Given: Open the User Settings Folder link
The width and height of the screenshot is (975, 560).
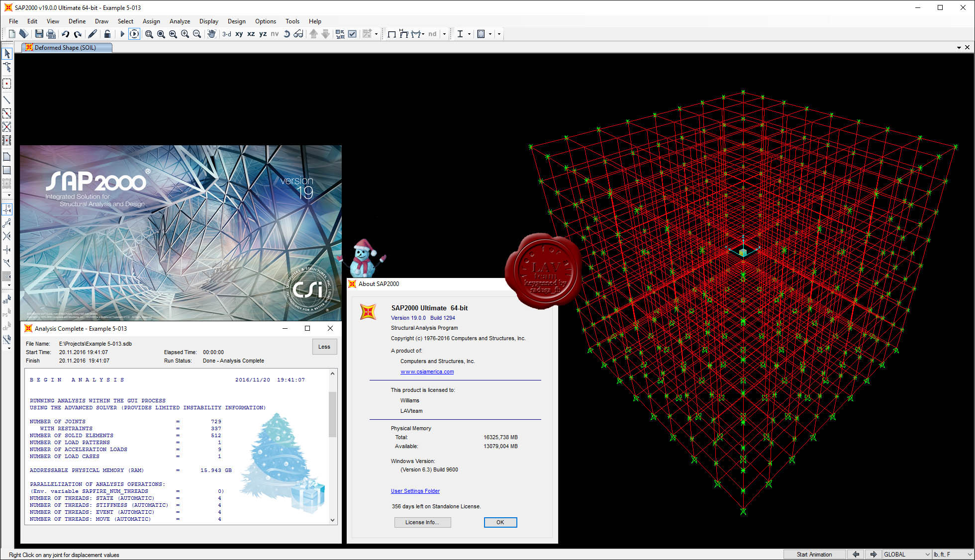Looking at the screenshot, I should point(415,491).
